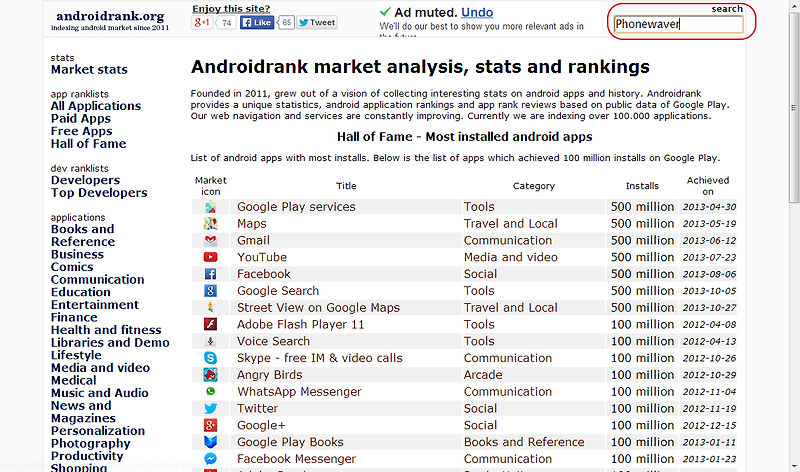Click the Google Play services market icon

click(x=210, y=207)
